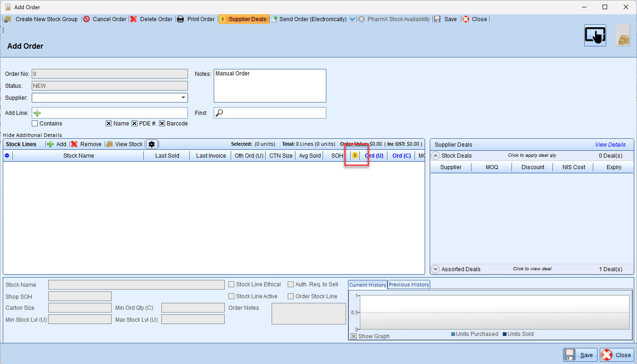The width and height of the screenshot is (637, 364).
Task: Collapse the Stock Deals section
Action: pos(436,156)
